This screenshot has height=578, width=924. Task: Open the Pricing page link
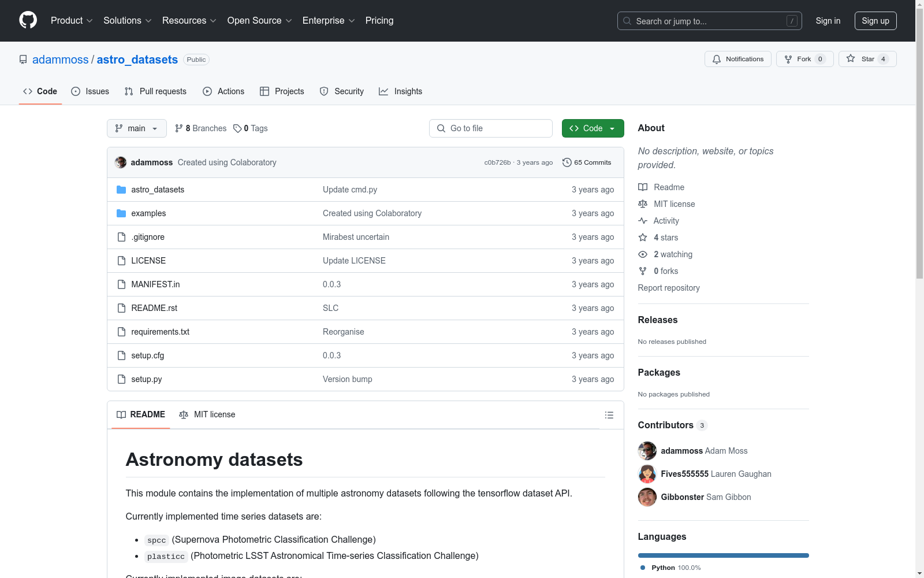coord(379,21)
